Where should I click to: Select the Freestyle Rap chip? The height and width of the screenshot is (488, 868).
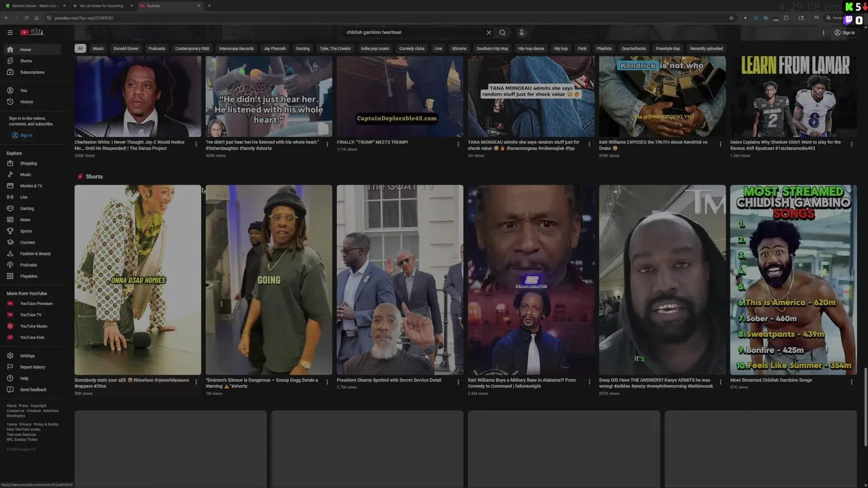click(667, 49)
